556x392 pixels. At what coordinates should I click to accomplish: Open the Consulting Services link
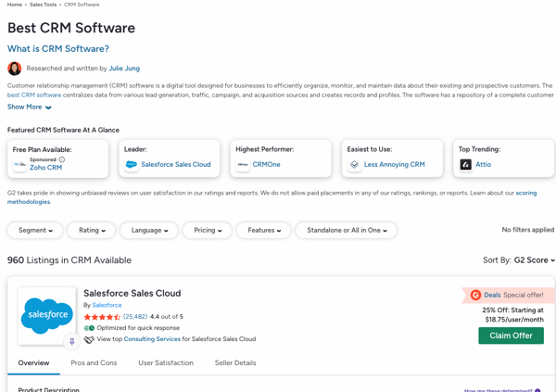tap(152, 339)
